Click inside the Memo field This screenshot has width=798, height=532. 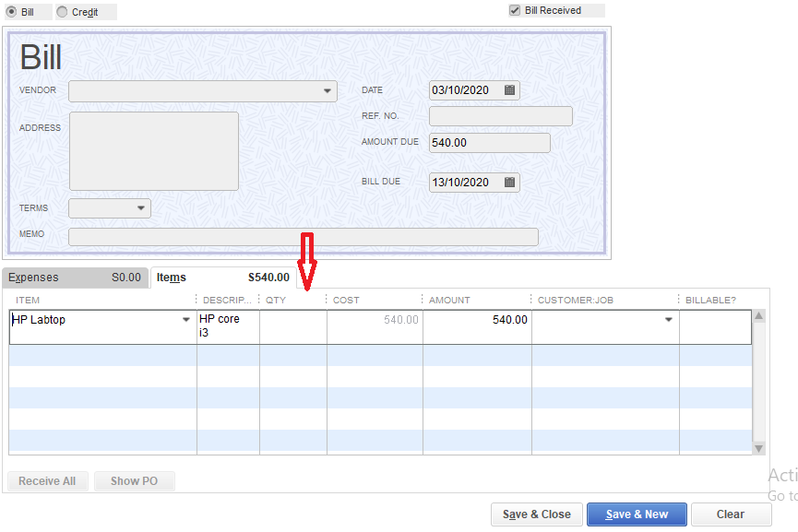tap(277, 236)
